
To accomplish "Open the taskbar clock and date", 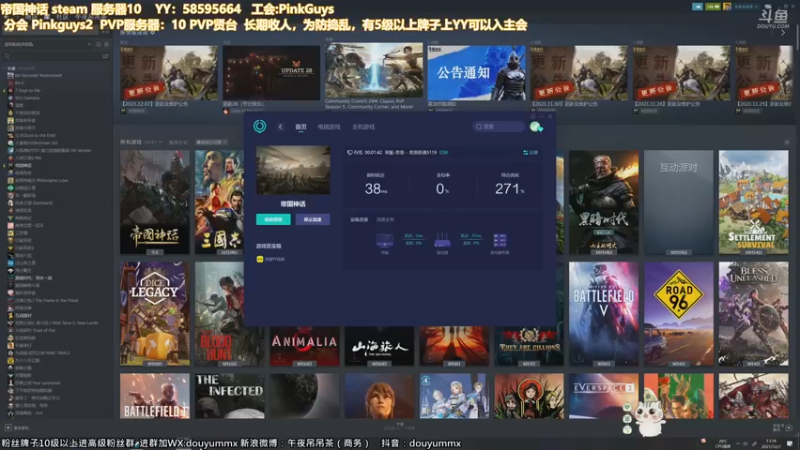I will coord(771,443).
